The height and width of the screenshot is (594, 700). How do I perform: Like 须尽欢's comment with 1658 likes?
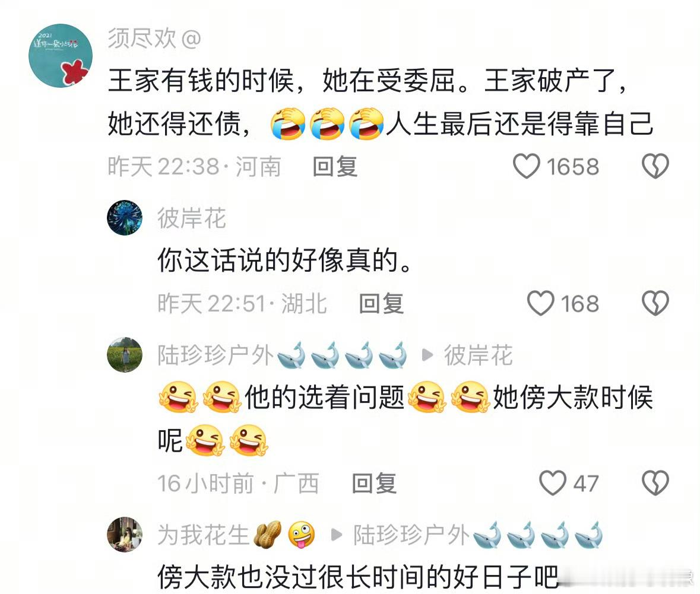tap(527, 166)
